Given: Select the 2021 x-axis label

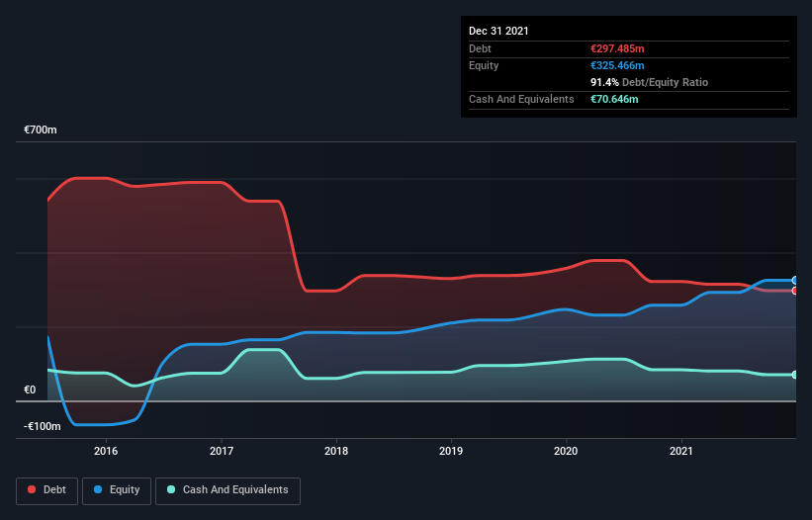Looking at the screenshot, I should 681,451.
